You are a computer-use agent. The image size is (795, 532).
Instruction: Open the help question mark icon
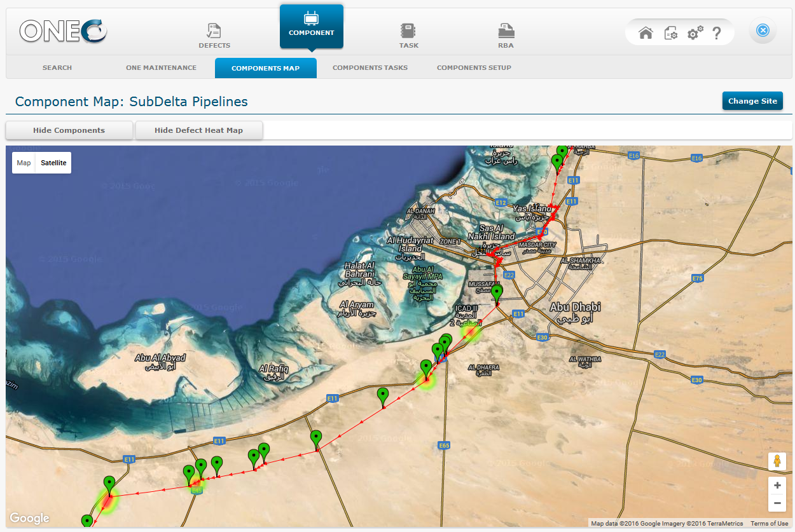tap(717, 33)
